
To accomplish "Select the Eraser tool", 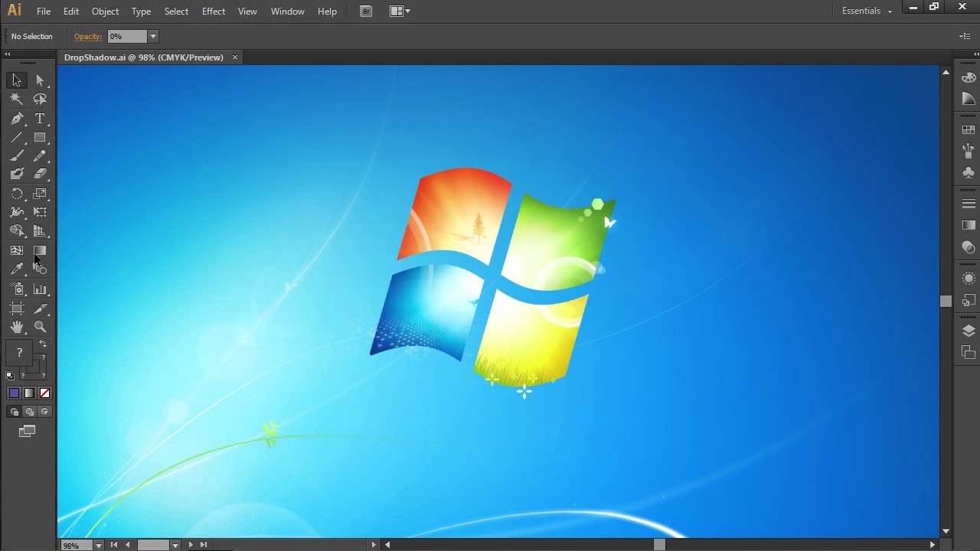I will pos(40,174).
